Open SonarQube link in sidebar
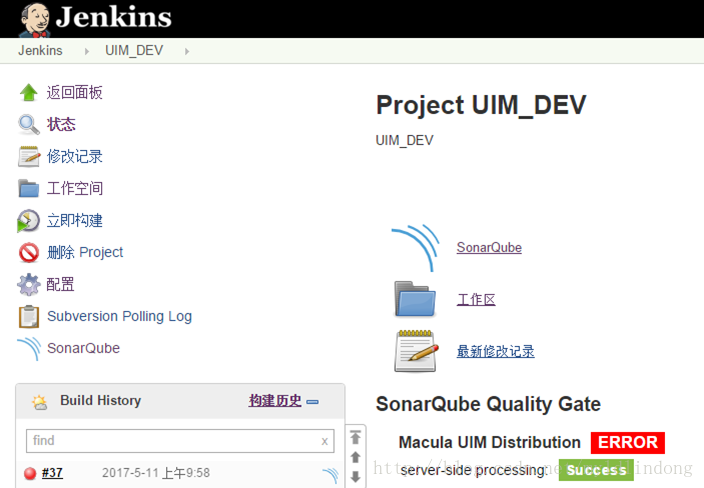The image size is (704, 488). (84, 348)
